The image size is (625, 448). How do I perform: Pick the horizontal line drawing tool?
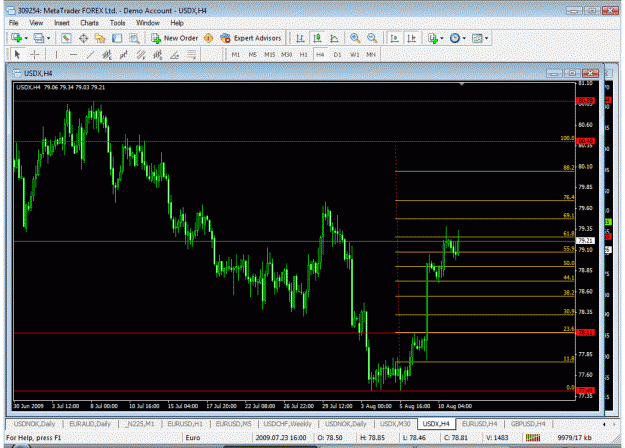(x=73, y=55)
